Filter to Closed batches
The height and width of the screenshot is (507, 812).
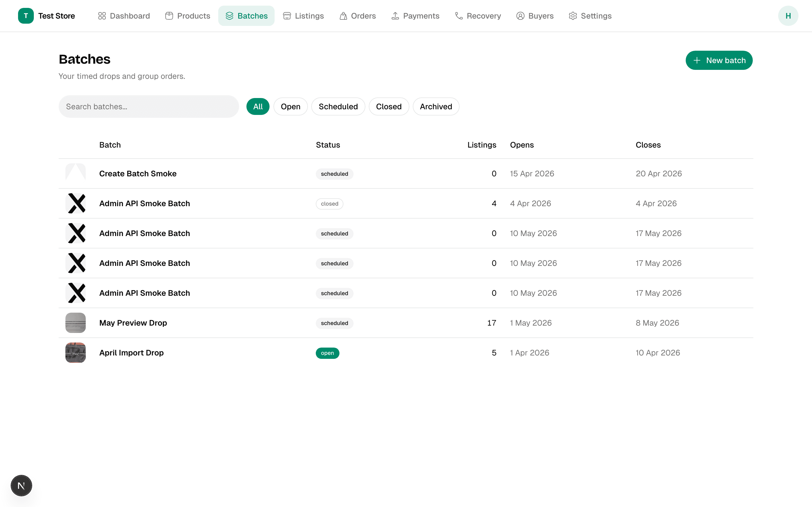tap(389, 107)
